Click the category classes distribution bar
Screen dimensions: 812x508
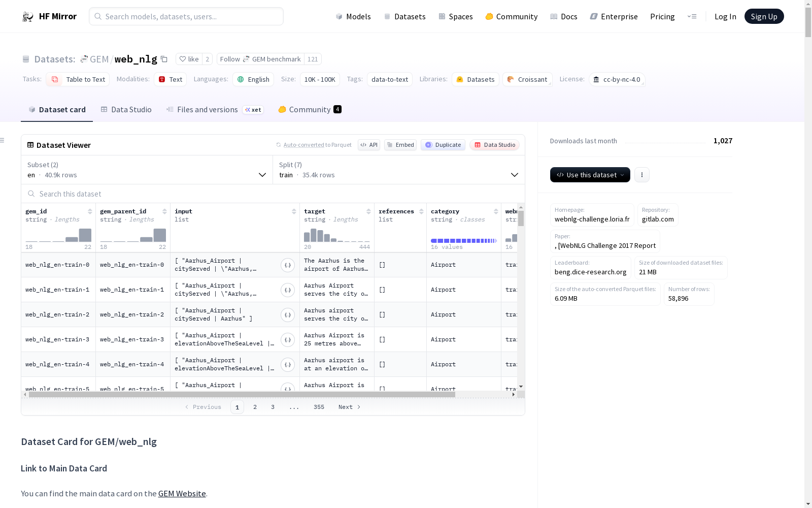464,241
